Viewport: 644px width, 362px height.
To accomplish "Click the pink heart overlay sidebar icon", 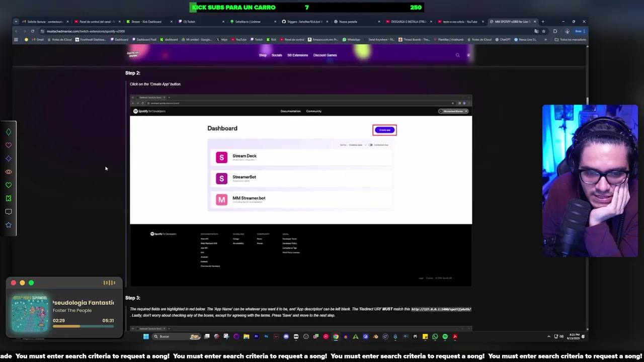I will [x=9, y=145].
